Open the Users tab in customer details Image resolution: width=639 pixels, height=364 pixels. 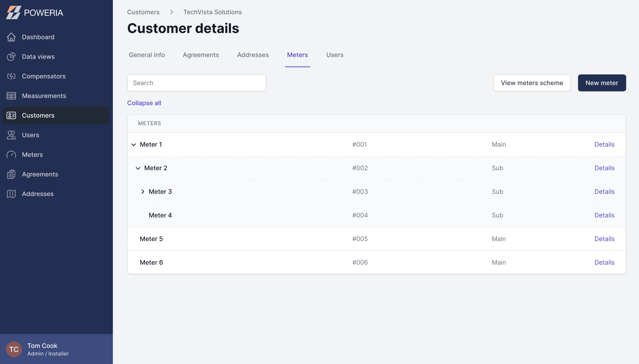click(x=335, y=55)
